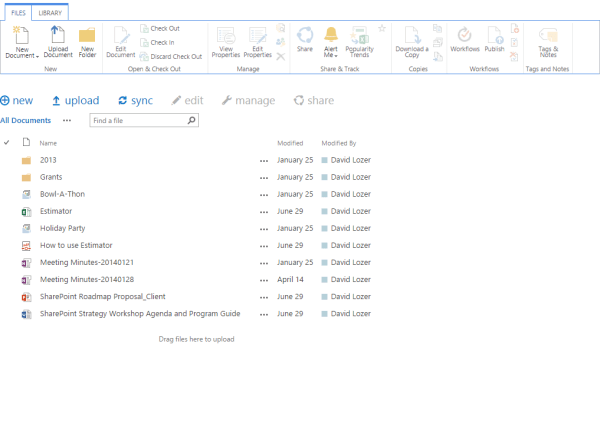Open the How to use Estimator PDF
Viewport: 600px width, 421px height.
tap(76, 245)
